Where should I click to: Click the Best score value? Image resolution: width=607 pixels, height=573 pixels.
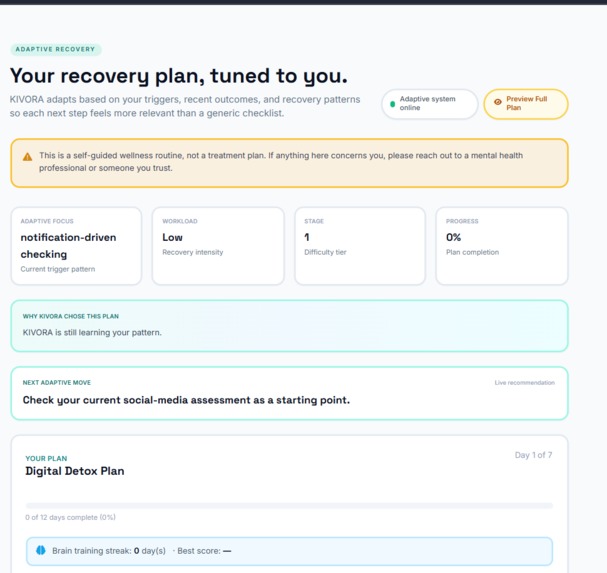point(227,551)
